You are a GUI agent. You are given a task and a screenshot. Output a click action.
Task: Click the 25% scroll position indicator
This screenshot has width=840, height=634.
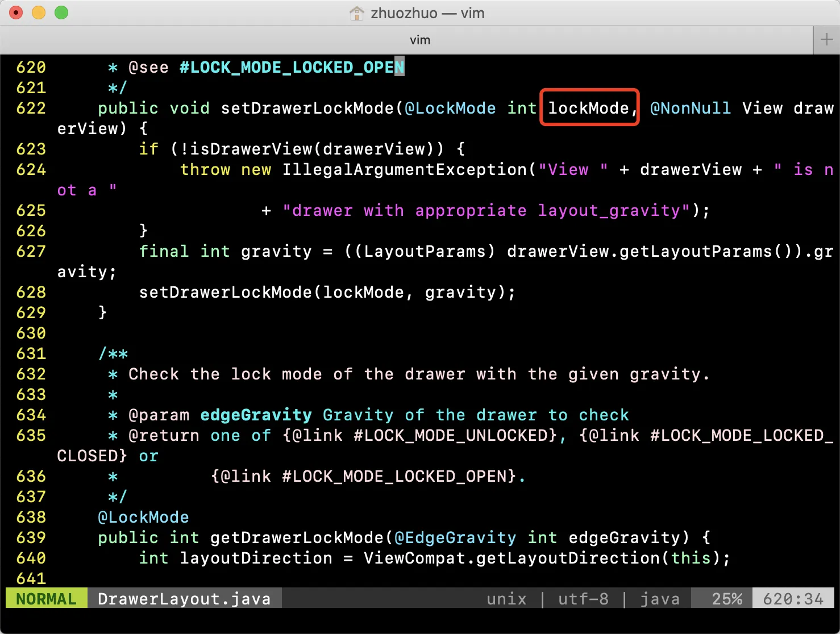point(727,599)
